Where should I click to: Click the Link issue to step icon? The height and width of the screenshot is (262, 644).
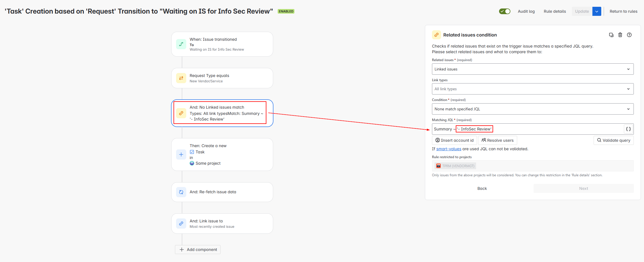point(181,224)
